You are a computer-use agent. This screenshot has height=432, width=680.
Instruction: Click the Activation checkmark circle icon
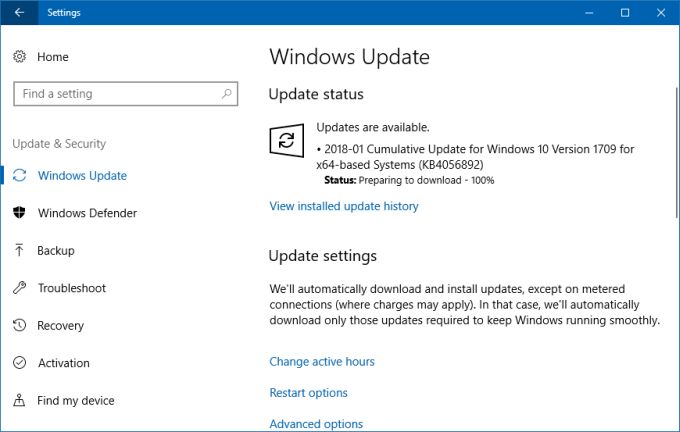[20, 363]
